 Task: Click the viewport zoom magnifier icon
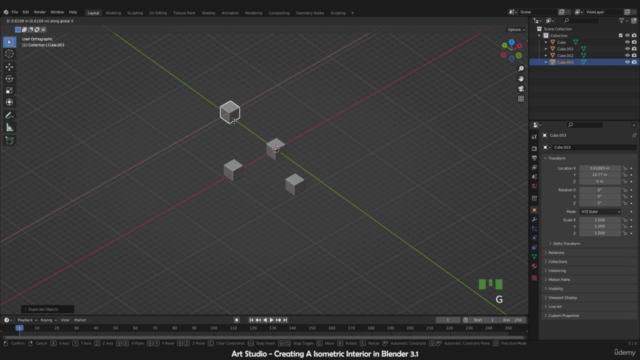click(x=521, y=69)
